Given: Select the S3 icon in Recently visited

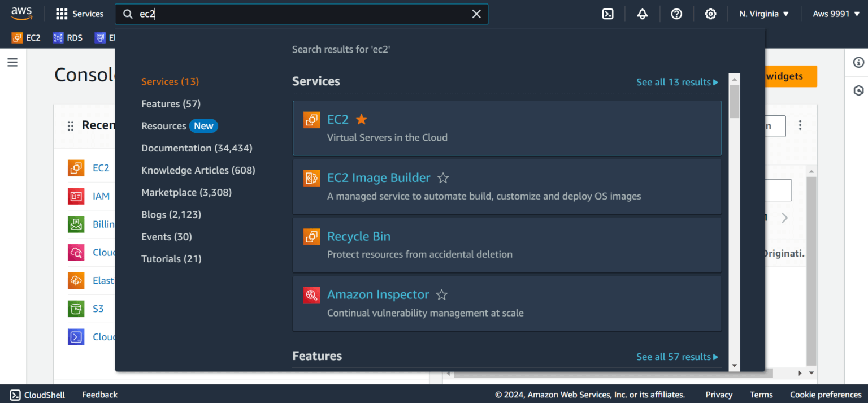Looking at the screenshot, I should tap(76, 309).
